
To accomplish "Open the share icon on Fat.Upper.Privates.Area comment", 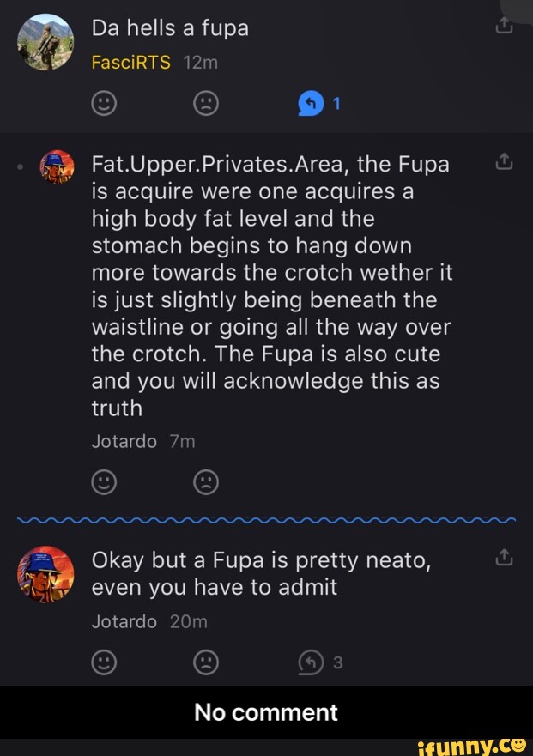I will (505, 160).
